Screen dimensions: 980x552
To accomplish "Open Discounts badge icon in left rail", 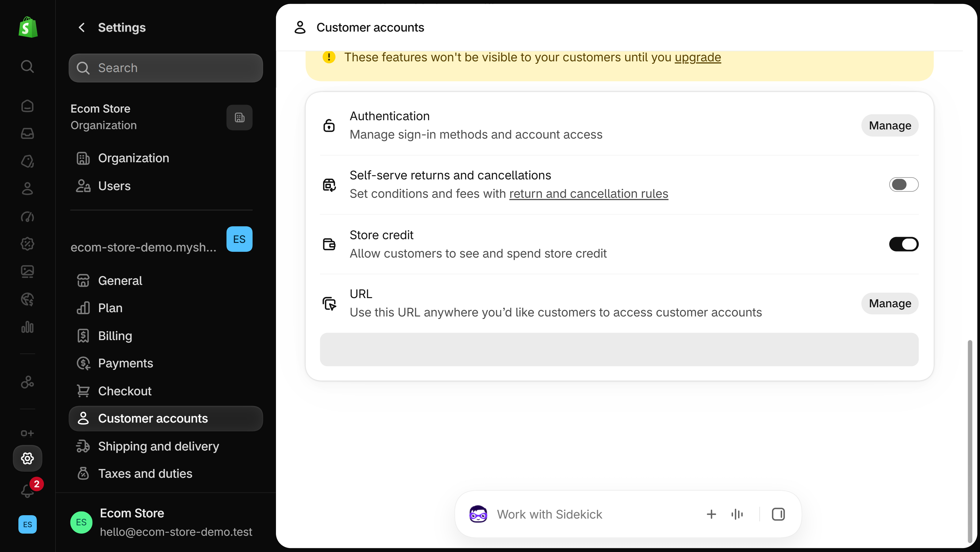I will point(27,244).
